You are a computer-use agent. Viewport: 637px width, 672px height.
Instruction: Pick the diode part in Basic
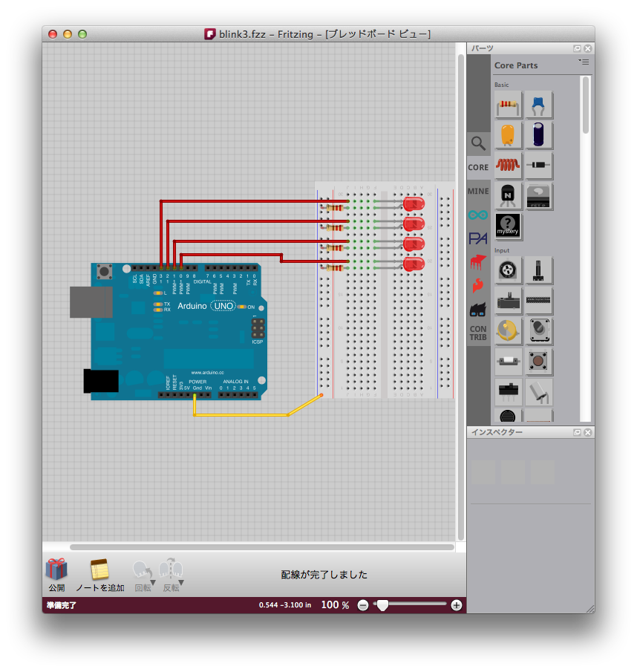[x=539, y=165]
